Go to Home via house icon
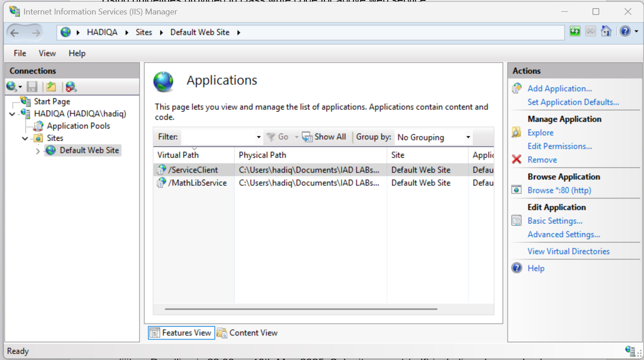The width and height of the screenshot is (644, 360). [606, 31]
